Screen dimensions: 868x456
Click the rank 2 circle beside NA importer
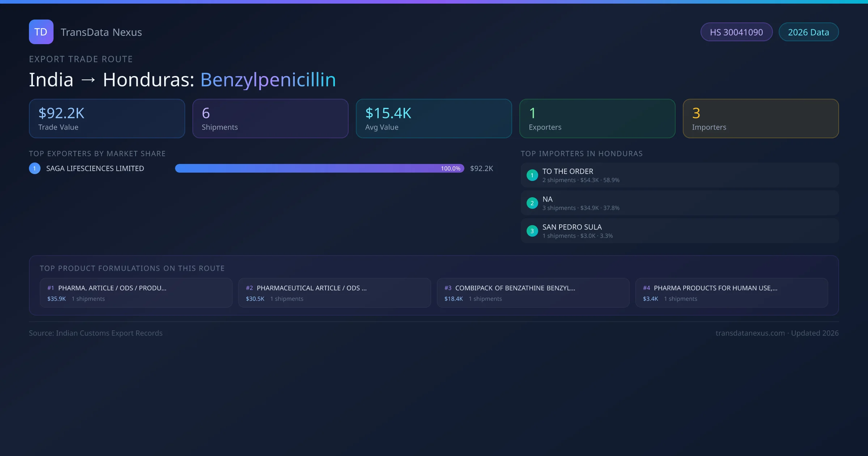click(x=532, y=203)
